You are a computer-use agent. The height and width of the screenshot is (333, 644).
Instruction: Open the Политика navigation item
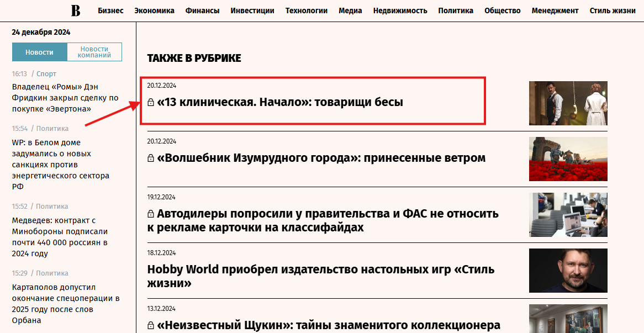click(456, 10)
